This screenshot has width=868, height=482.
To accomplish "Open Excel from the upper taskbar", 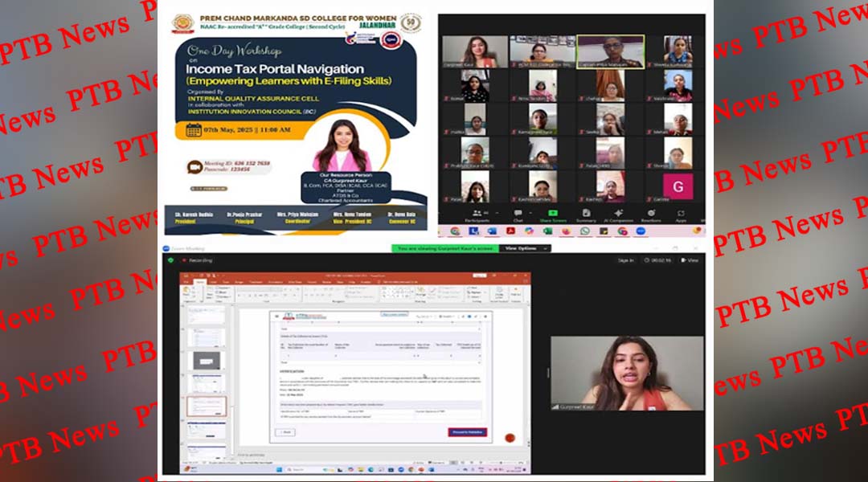I will coord(547,231).
